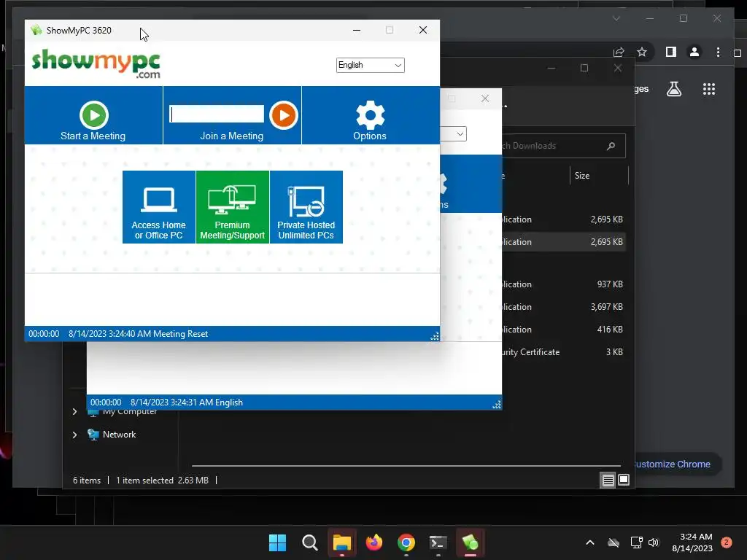
Task: Click the orange Join a Meeting play button
Action: (x=284, y=114)
